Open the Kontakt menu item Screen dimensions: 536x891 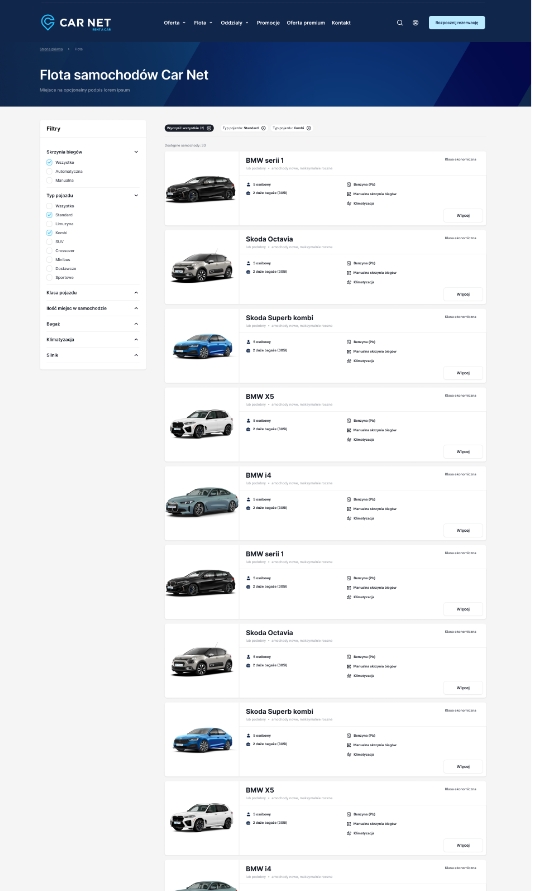[341, 23]
